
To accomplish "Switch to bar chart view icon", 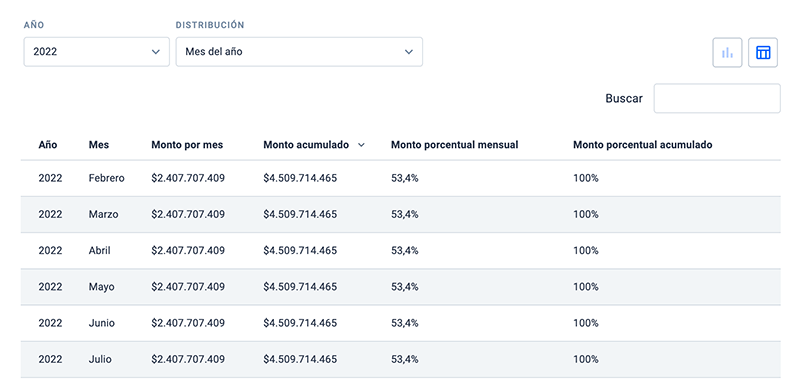I will pos(727,53).
